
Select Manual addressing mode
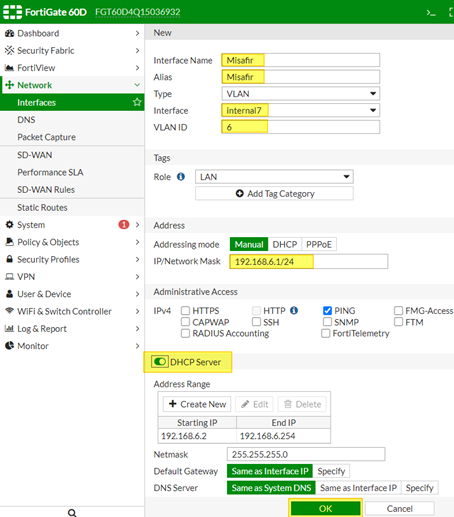249,244
